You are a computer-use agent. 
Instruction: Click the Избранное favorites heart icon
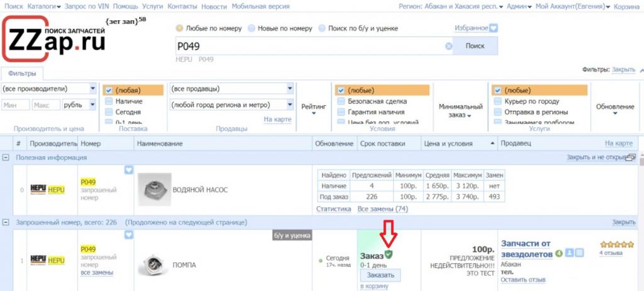494,28
